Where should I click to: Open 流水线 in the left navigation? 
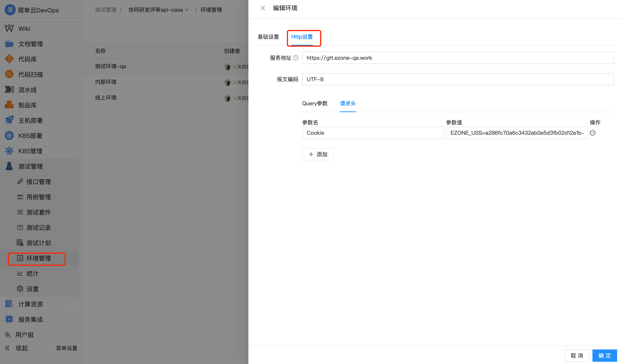point(28,90)
